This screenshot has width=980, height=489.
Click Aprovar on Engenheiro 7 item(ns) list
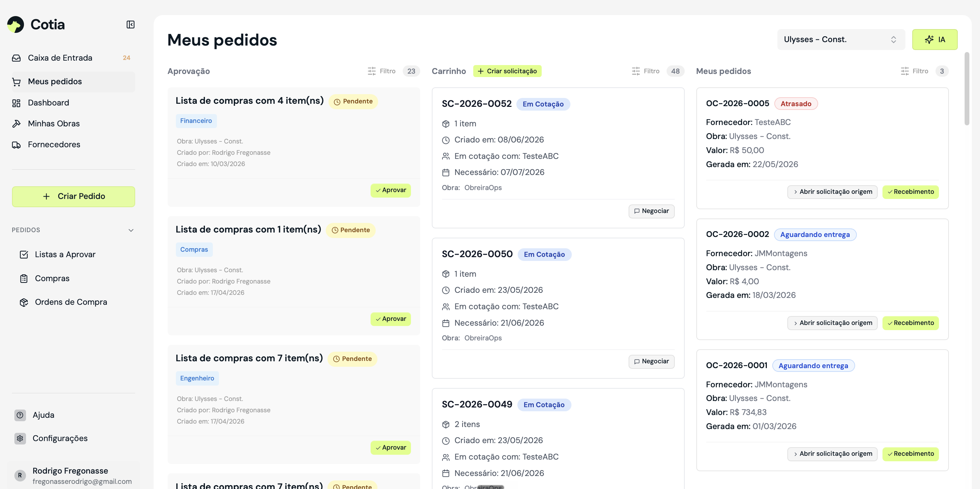coord(390,448)
